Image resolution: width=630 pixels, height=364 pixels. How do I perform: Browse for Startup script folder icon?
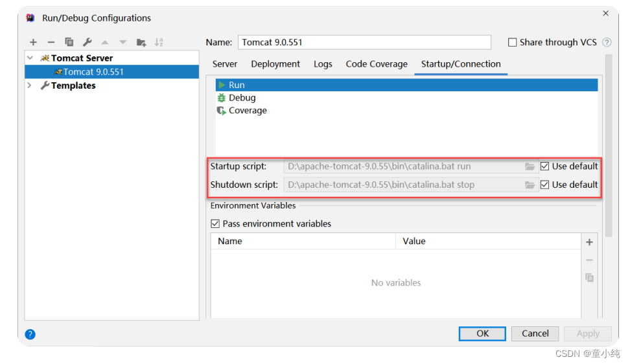click(530, 166)
